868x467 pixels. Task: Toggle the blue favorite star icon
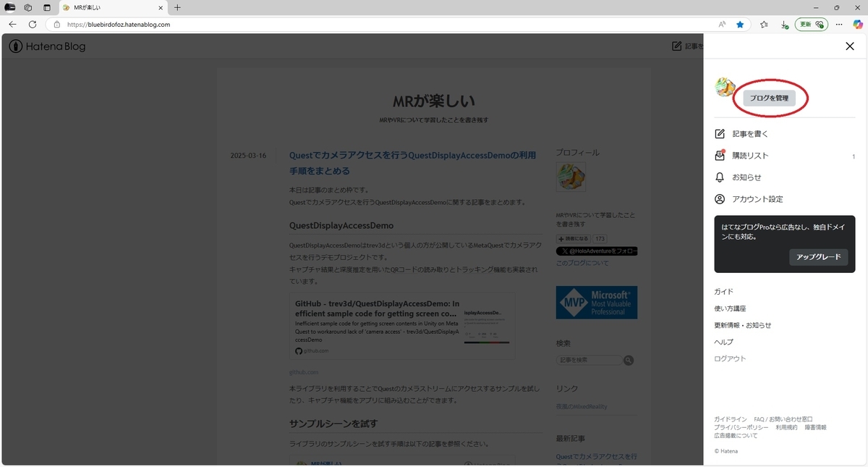740,24
